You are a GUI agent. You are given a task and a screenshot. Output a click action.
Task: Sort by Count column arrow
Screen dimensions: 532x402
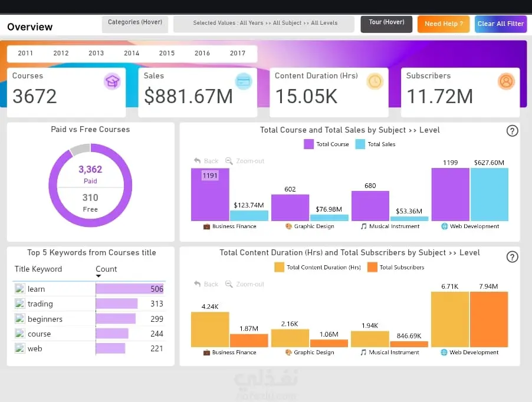[x=98, y=276]
